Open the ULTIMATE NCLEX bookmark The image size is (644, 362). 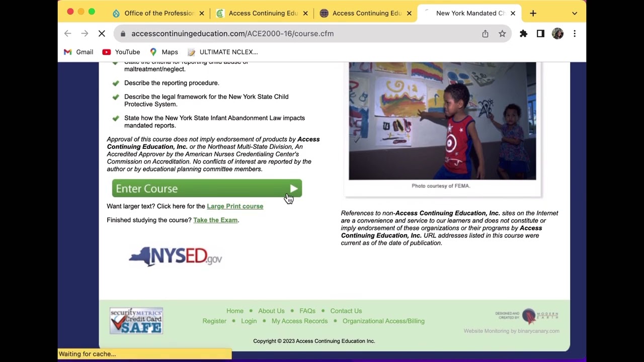click(222, 52)
